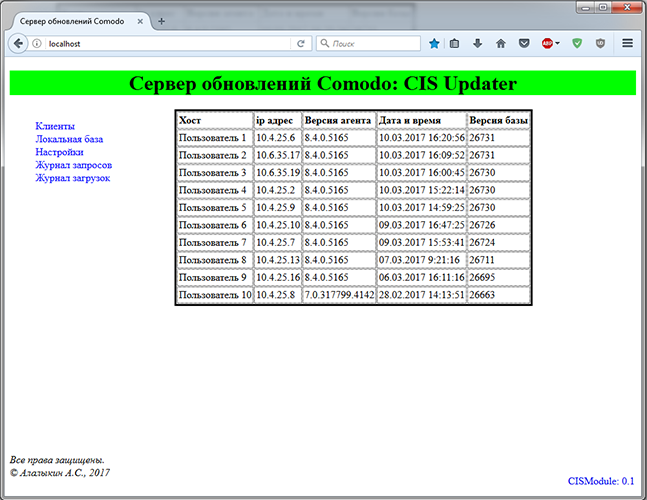Image resolution: width=647 pixels, height=500 pixels.
Task: Click the IP address 10.4.25.2
Action: [276, 190]
